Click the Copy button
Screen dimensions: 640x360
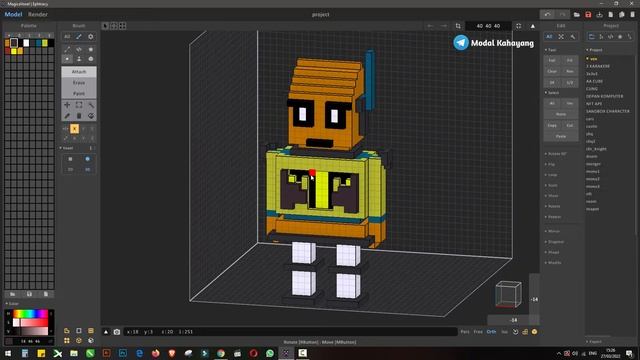click(x=552, y=125)
